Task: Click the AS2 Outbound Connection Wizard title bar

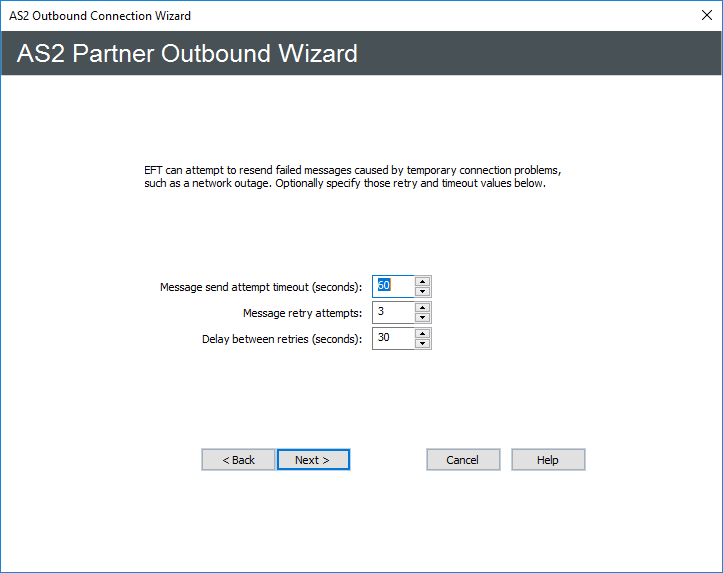Action: pyautogui.click(x=300, y=16)
